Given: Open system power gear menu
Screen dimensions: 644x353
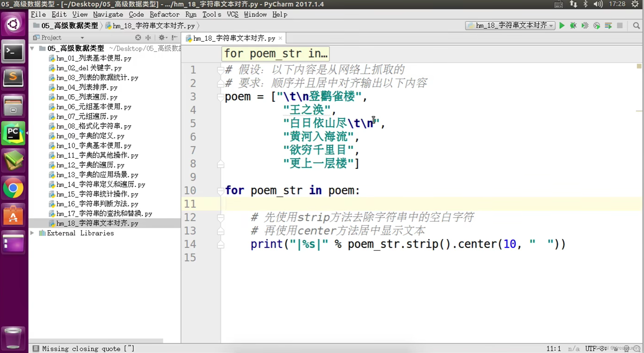Looking at the screenshot, I should [x=635, y=4].
